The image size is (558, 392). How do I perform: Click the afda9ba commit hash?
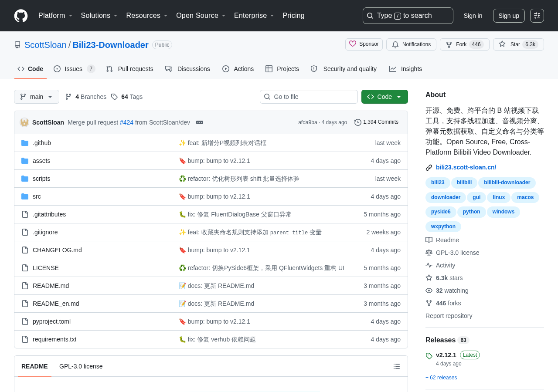tap(308, 122)
